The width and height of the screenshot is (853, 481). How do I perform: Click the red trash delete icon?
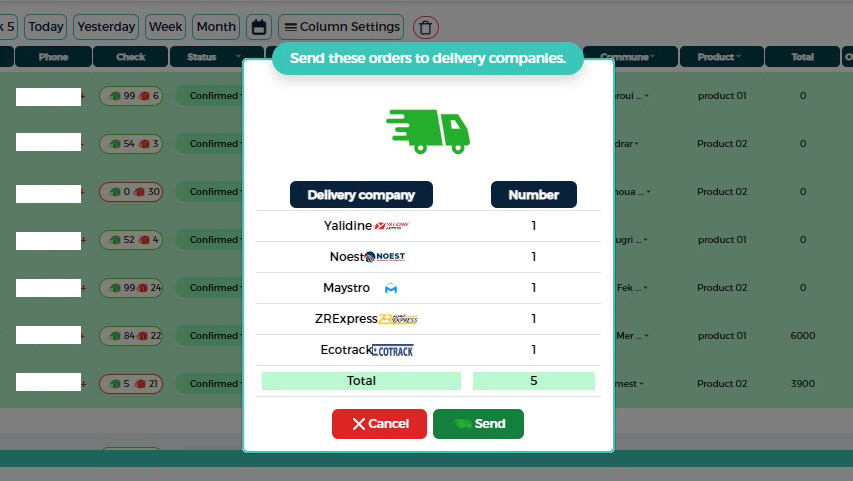[426, 27]
